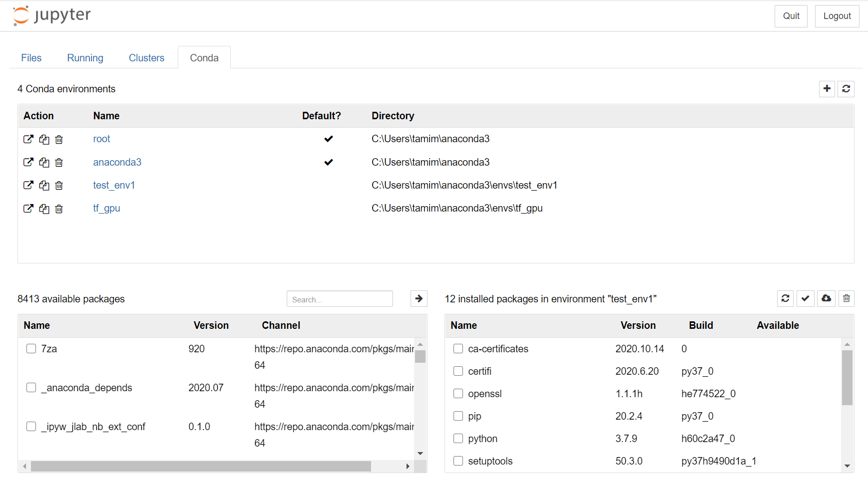Enable the _anaconda_depends checkbox
The width and height of the screenshot is (868, 482).
pyautogui.click(x=31, y=387)
